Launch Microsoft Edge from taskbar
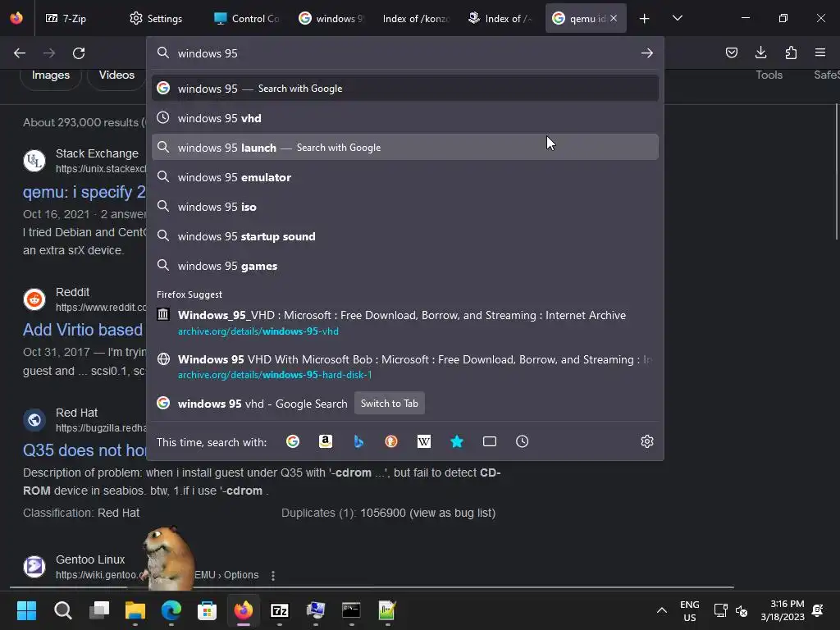840x630 pixels. pos(171,610)
